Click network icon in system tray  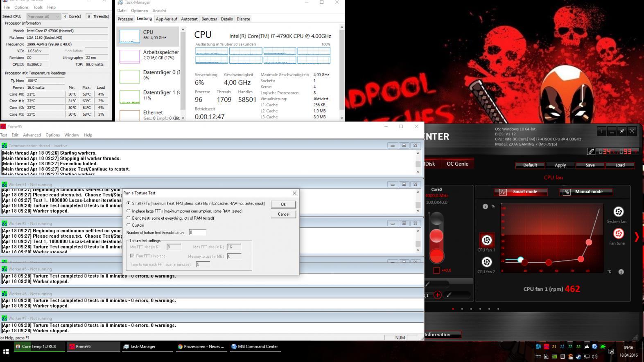click(x=586, y=357)
